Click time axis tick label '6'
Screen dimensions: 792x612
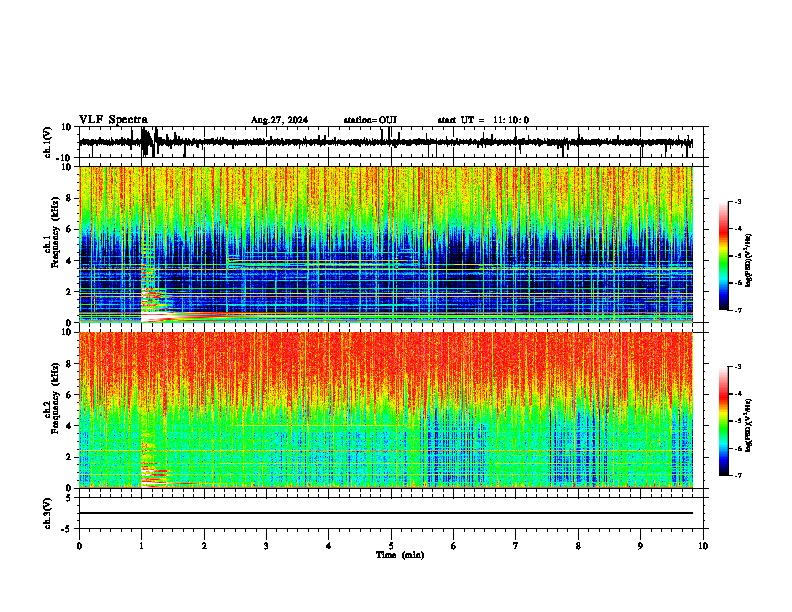(x=454, y=546)
